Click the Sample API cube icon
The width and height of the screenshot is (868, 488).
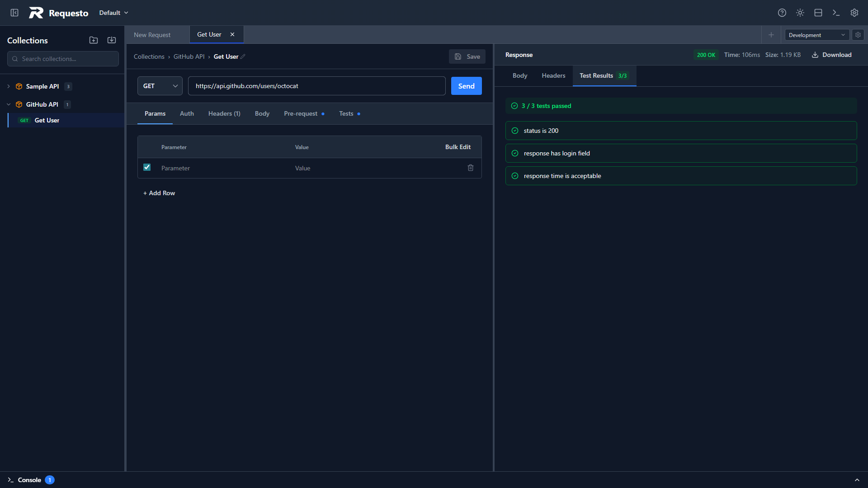point(19,86)
